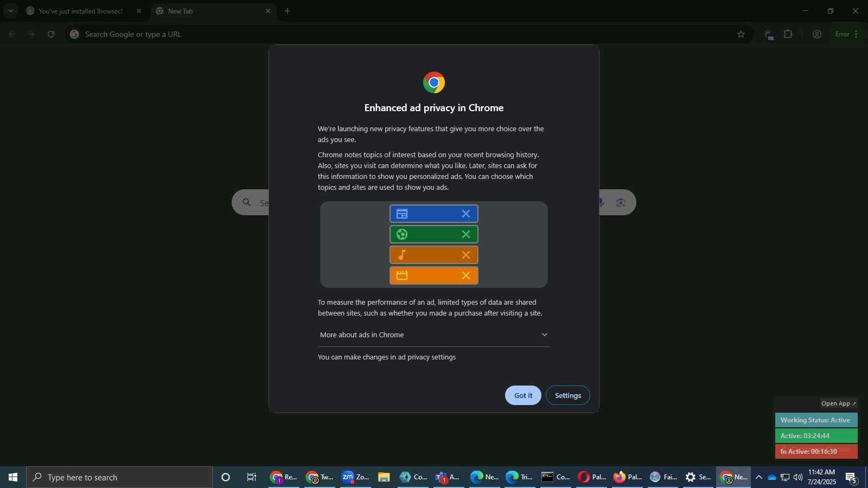Close the Browsec installed tab
The image size is (868, 488).
(139, 11)
